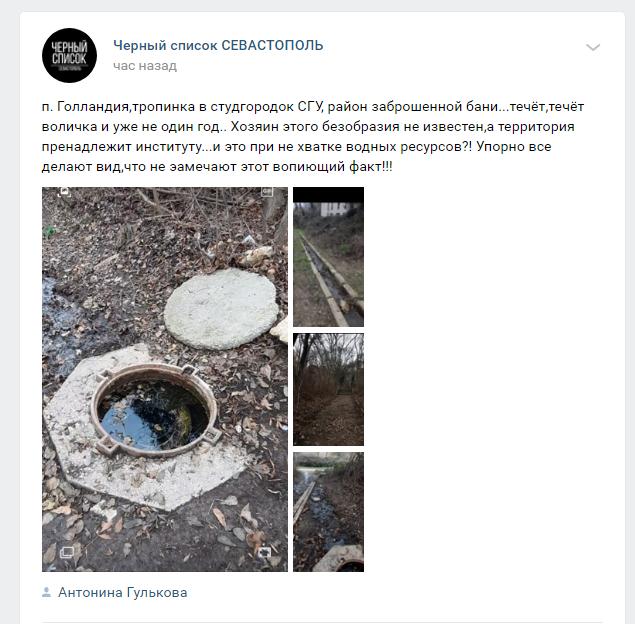This screenshot has height=624, width=635.
Task: Click the water inside the open manhole
Action: coord(154,416)
